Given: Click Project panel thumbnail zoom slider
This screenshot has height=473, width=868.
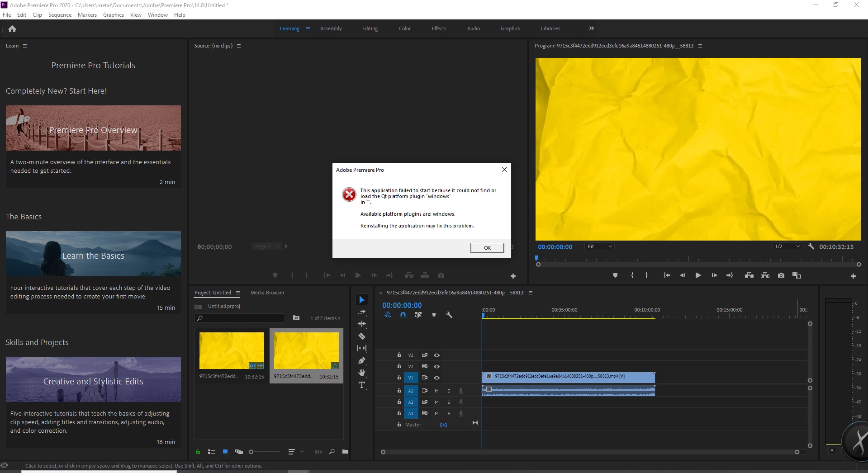Looking at the screenshot, I should tap(265, 452).
